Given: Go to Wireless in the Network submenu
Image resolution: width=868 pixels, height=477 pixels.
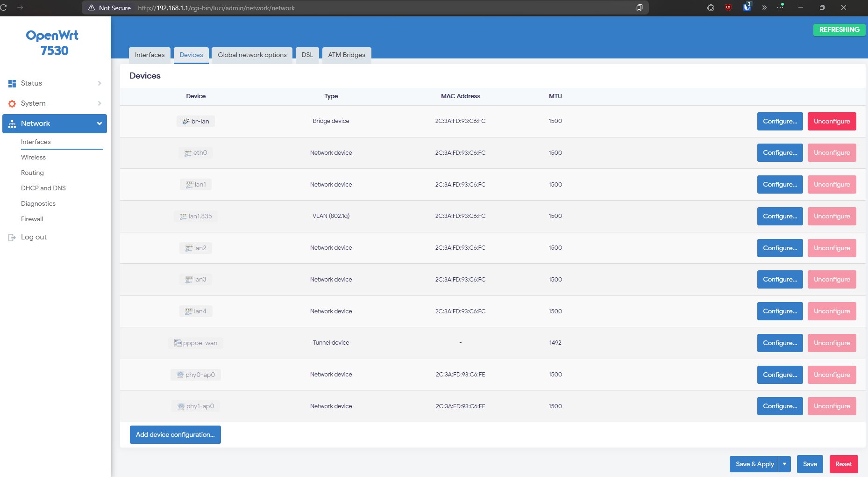Looking at the screenshot, I should (x=33, y=157).
